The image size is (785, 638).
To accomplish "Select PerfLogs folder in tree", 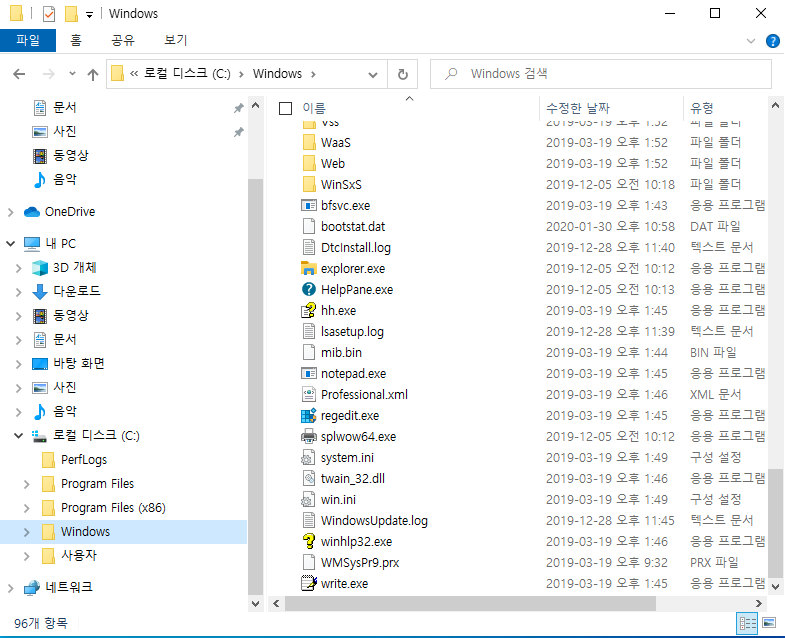I will (84, 460).
